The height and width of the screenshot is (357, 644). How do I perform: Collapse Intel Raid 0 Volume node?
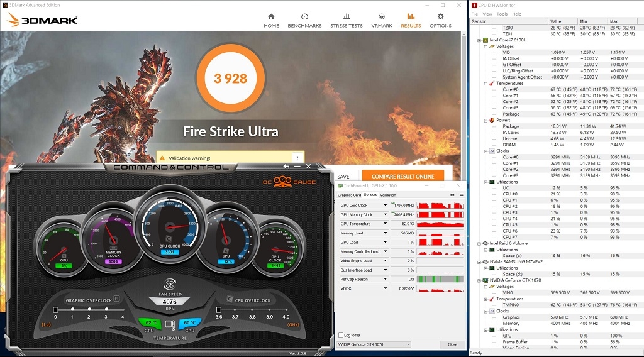[479, 243]
